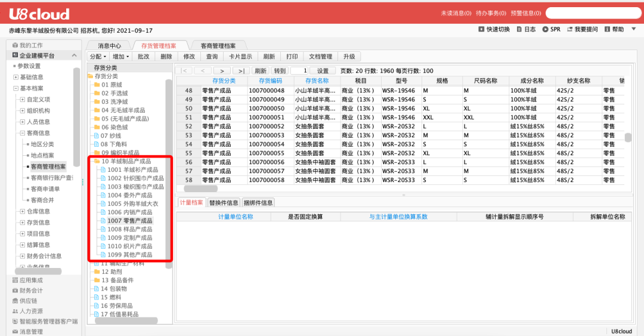Click the 帮助 help icon
This screenshot has width=644, height=336.
pos(607,29)
